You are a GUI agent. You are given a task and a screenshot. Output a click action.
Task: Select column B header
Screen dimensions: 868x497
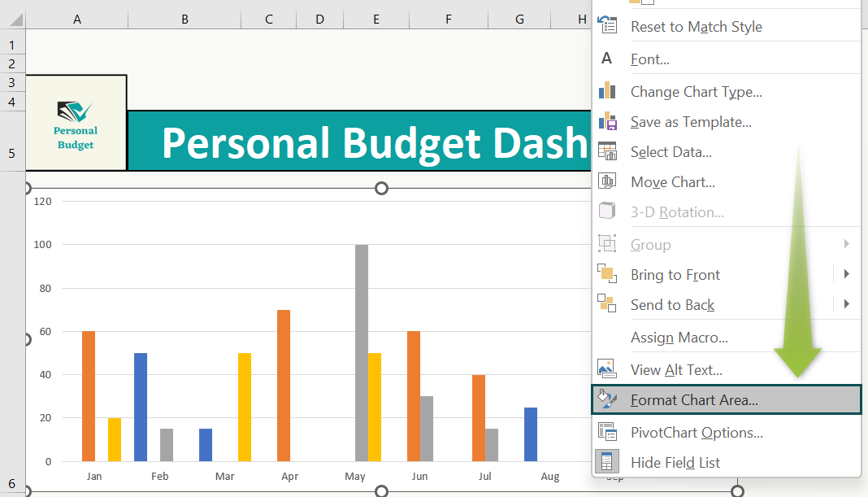click(184, 20)
